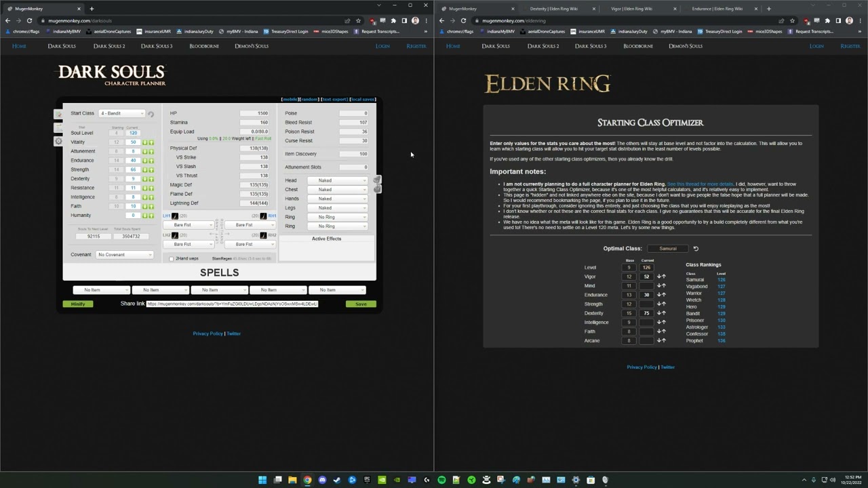868x488 pixels.
Task: Open Spotify from the taskbar
Action: click(441, 480)
